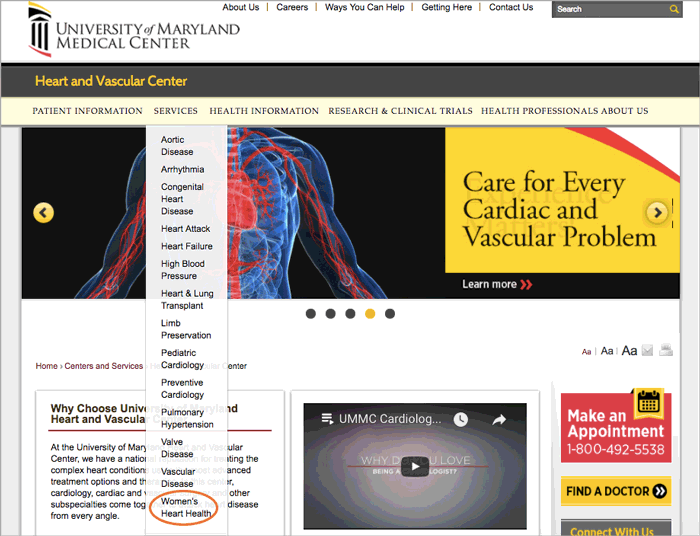The width and height of the screenshot is (700, 536).
Task: Choose High Blood Pressure menu item
Action: (x=183, y=270)
